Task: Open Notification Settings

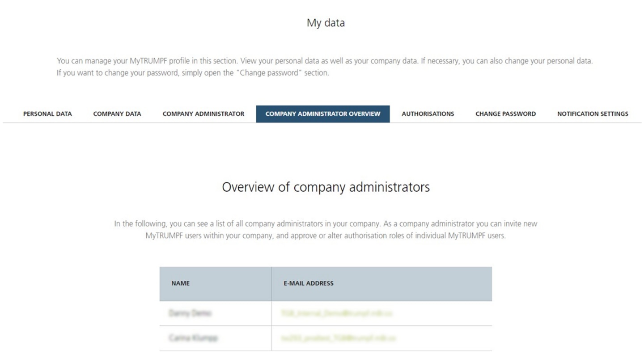Action: coord(593,114)
